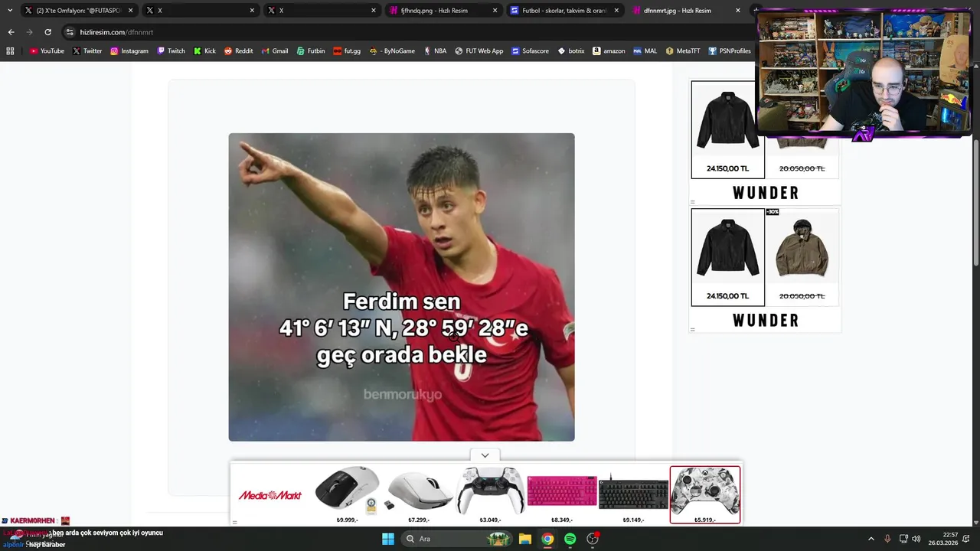Open Chrome apps grid icon

(x=10, y=51)
